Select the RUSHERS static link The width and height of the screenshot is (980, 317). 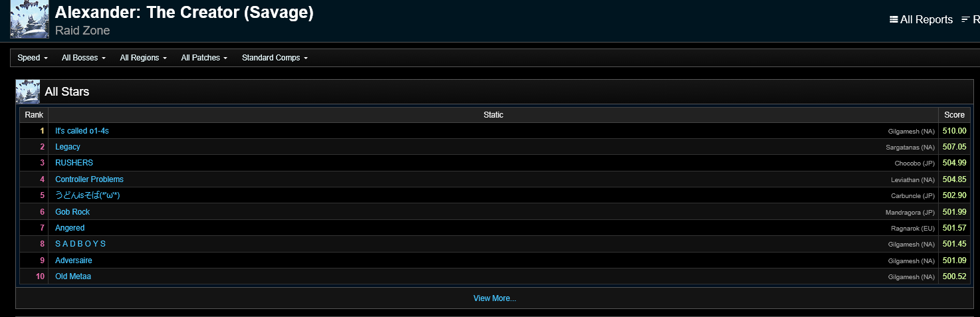(x=74, y=163)
